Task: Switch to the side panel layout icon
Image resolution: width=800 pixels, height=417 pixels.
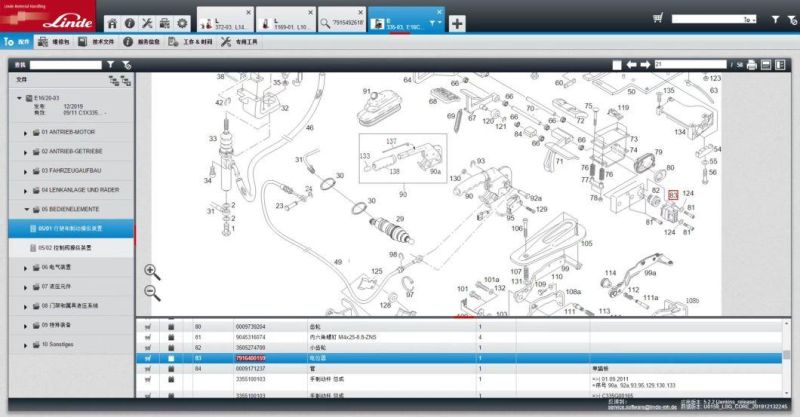Action: click(780, 65)
